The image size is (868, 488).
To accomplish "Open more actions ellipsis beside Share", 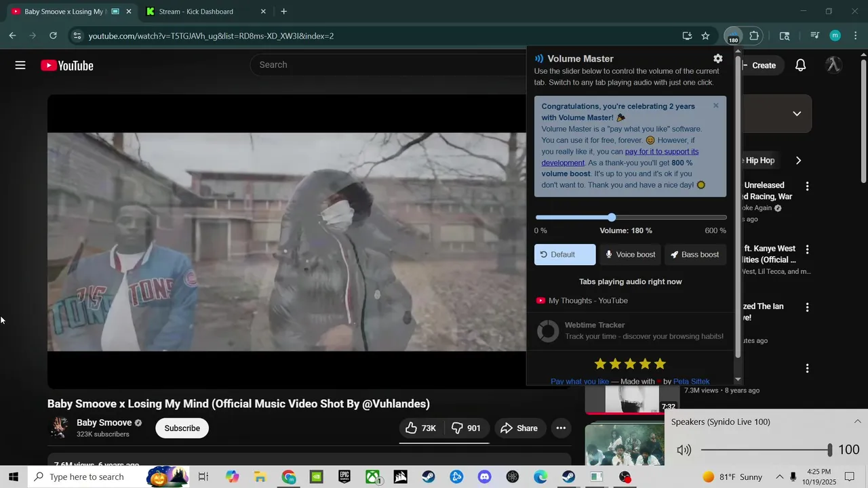I will coord(561,428).
